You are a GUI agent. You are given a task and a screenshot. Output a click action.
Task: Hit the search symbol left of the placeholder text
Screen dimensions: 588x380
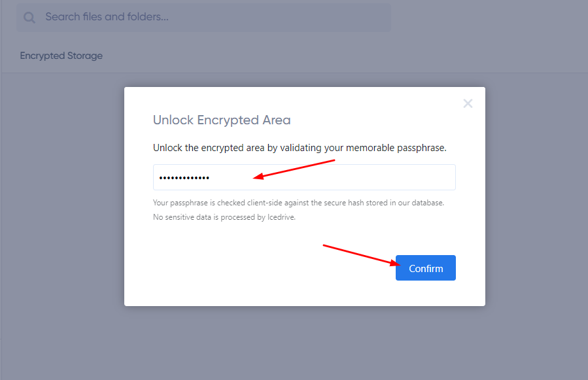click(x=29, y=17)
